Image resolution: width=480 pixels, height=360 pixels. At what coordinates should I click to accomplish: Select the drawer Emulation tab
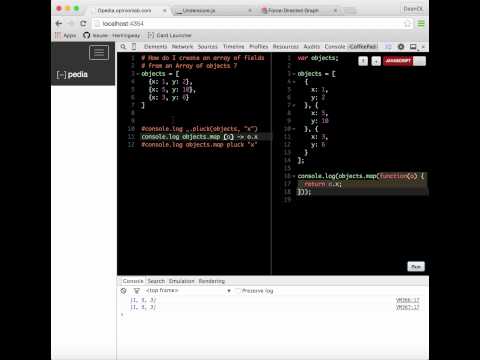click(181, 281)
